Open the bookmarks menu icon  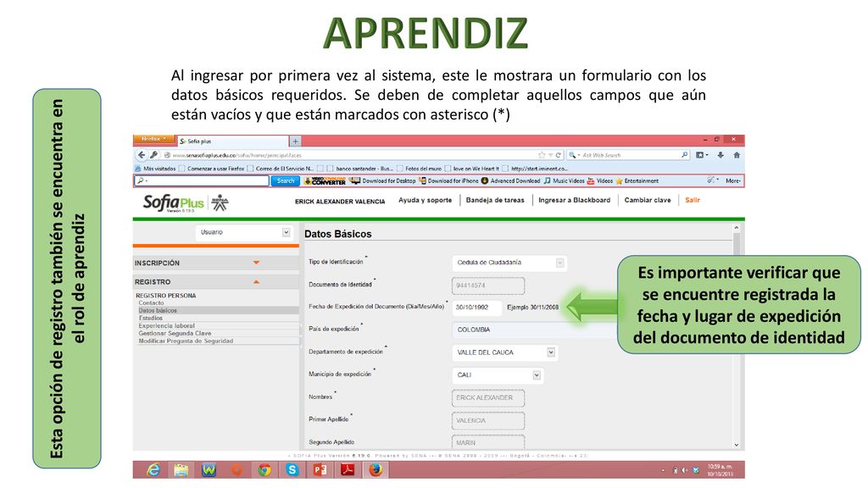pyautogui.click(x=701, y=156)
